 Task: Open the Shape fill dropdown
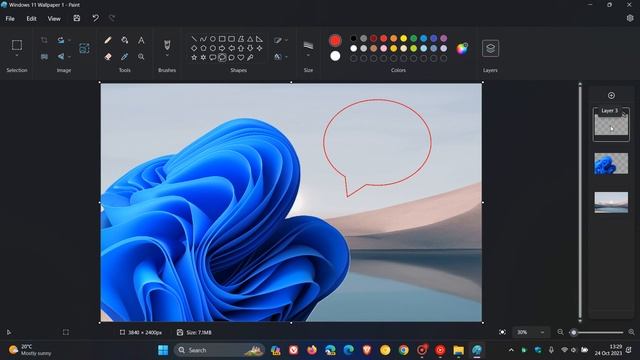click(286, 57)
